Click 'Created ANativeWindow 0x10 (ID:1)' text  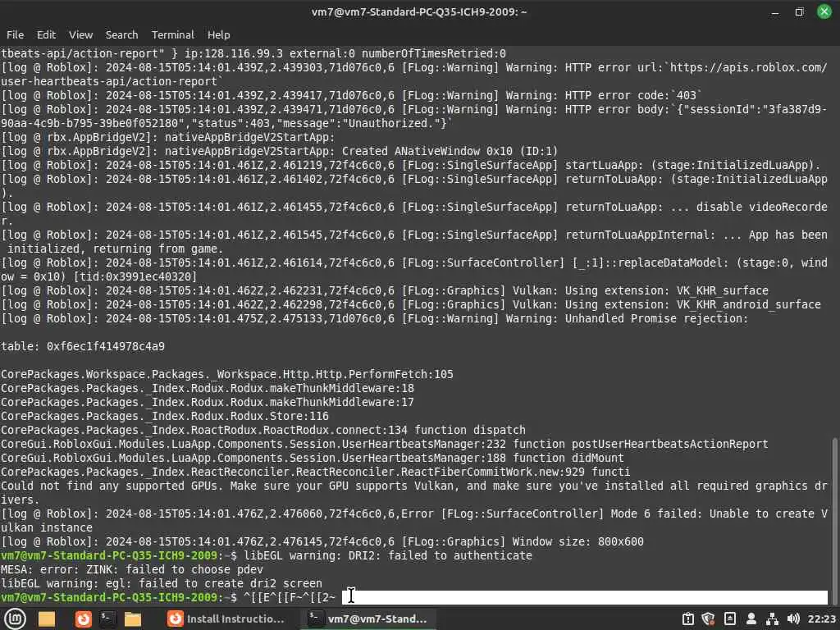pos(450,151)
